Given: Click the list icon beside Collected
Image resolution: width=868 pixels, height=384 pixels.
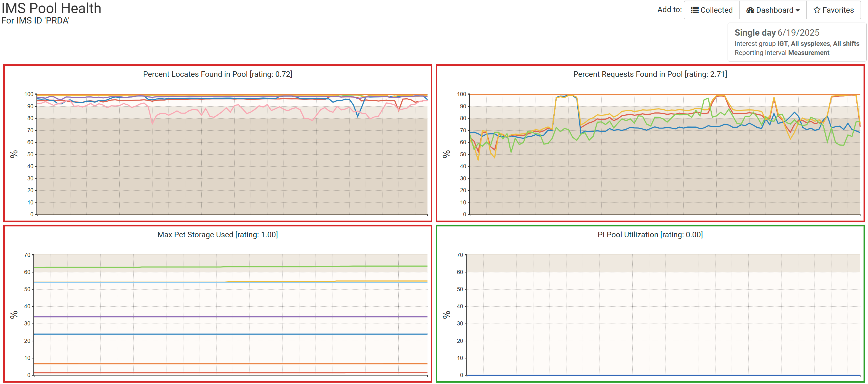Looking at the screenshot, I should [695, 10].
